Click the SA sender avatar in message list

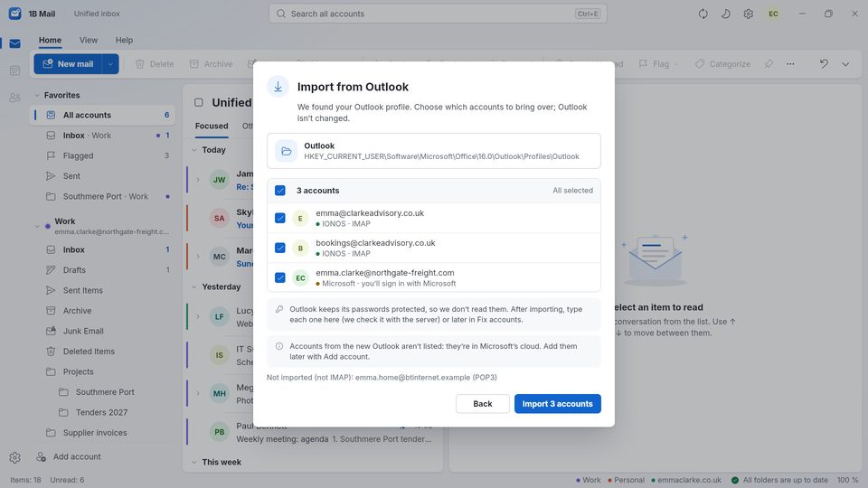pos(219,218)
